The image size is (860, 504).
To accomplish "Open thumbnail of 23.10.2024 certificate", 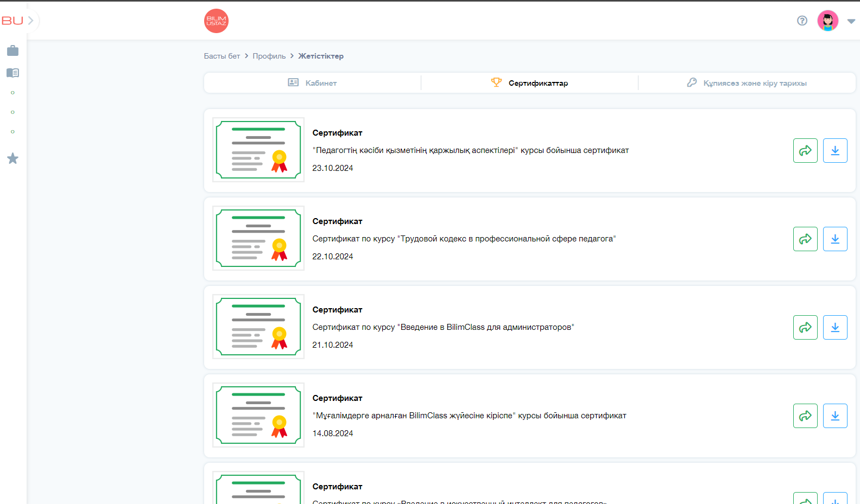I will (258, 150).
